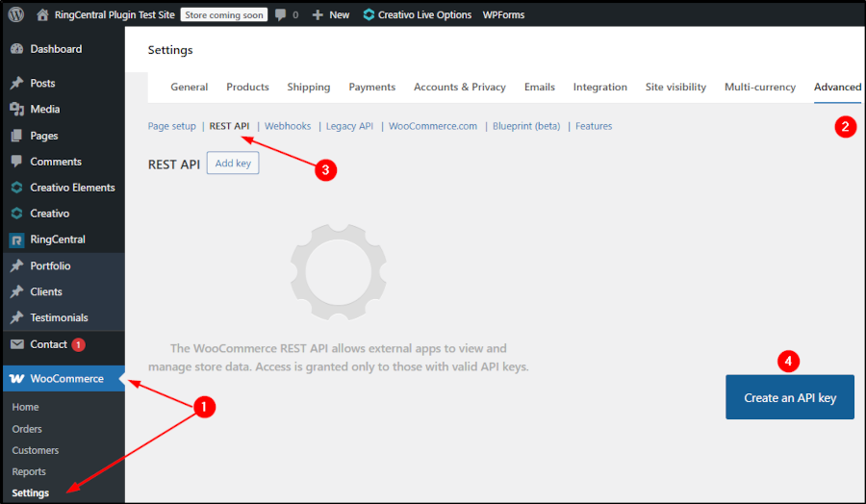Open the Webhooks sub-section link
Image resolution: width=866 pixels, height=504 pixels.
pos(288,126)
